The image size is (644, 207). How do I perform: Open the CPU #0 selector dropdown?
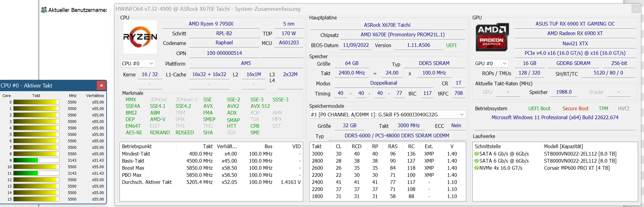coord(138,63)
